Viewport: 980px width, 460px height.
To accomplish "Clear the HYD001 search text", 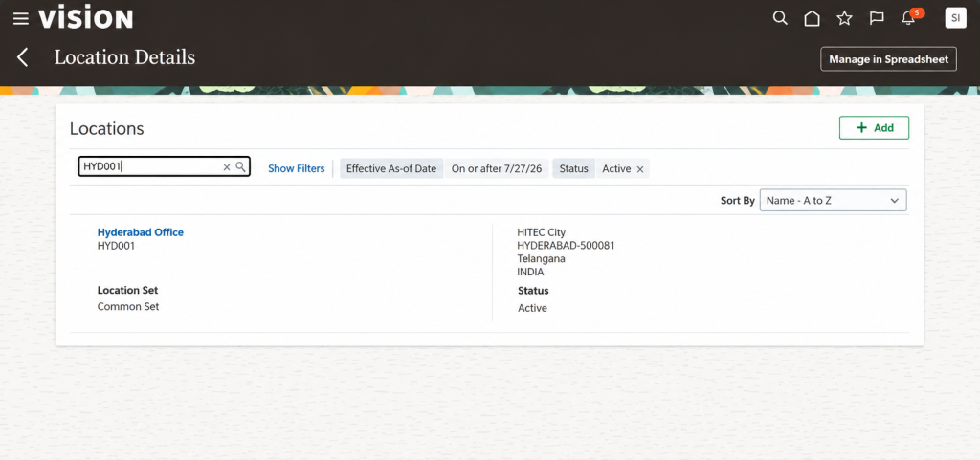I will (x=227, y=167).
